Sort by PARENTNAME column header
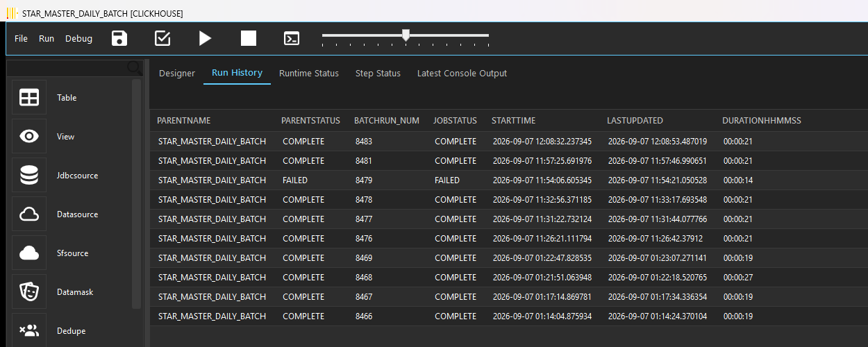The height and width of the screenshot is (347, 868). [183, 121]
